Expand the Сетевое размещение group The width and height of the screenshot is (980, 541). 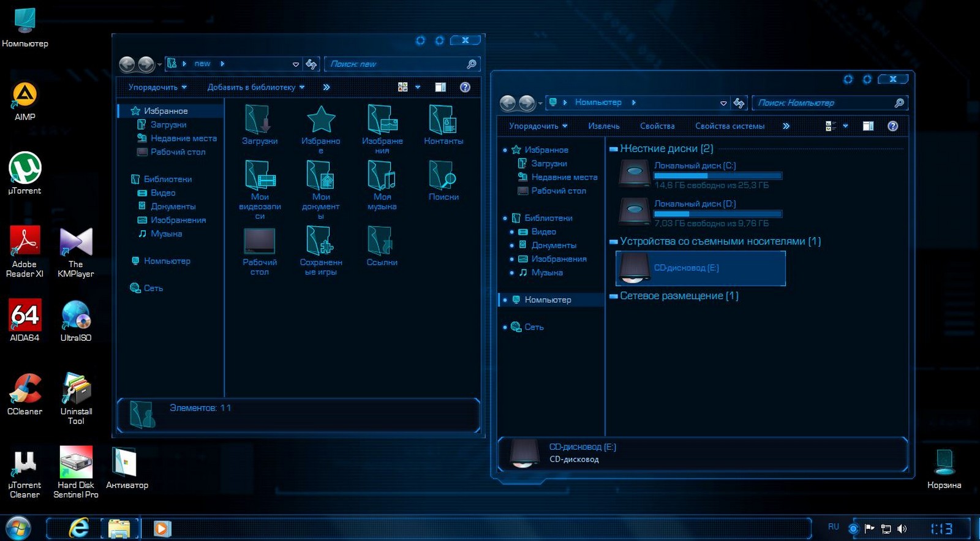click(613, 297)
